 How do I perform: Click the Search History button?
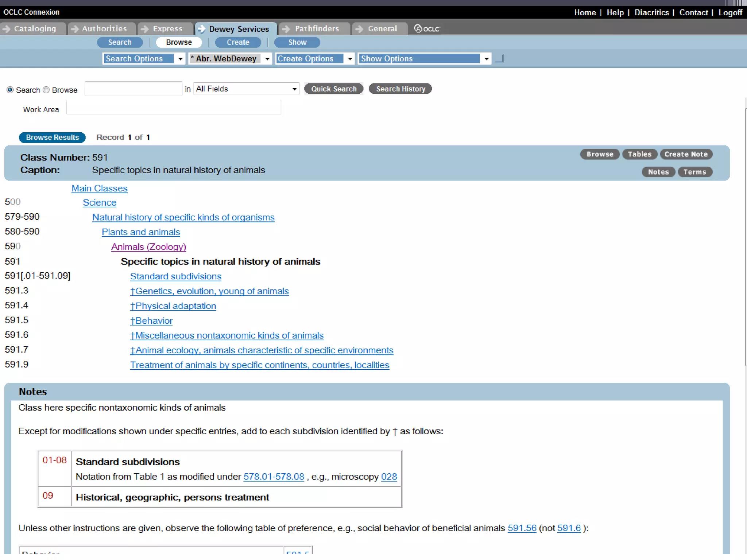pyautogui.click(x=400, y=89)
